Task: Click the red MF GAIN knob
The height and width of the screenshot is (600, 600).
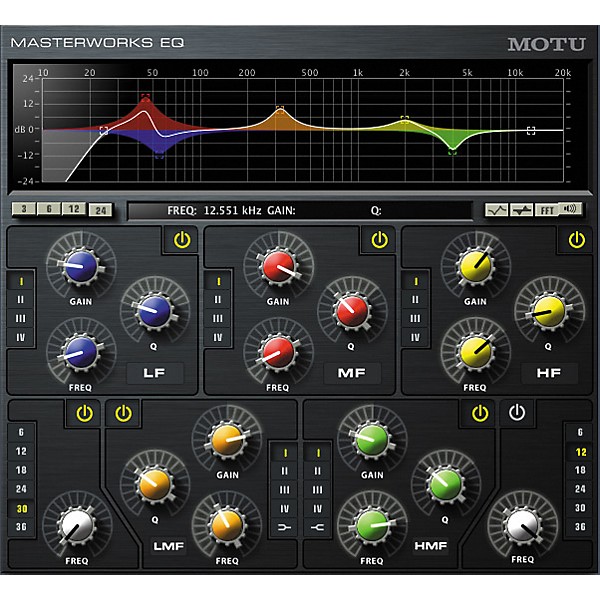Action: pos(279,266)
